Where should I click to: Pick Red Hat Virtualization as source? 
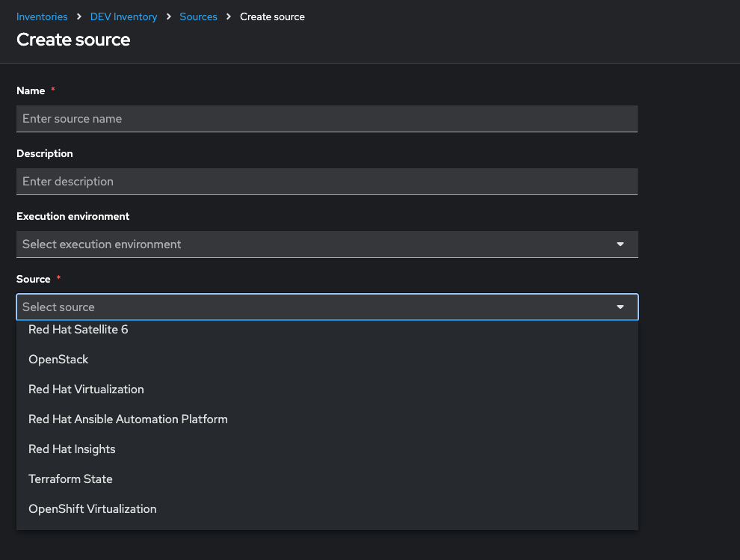coord(86,390)
